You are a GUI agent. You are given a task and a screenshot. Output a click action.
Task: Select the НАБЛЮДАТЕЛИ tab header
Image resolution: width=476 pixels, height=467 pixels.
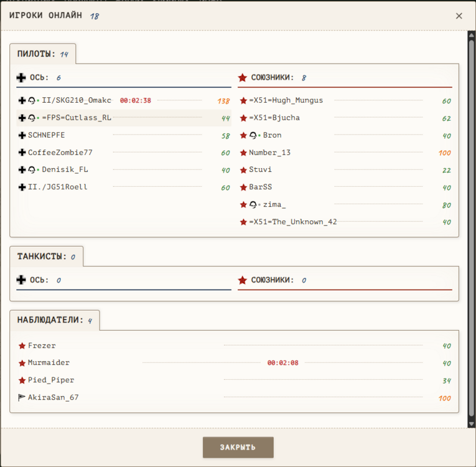(55, 320)
